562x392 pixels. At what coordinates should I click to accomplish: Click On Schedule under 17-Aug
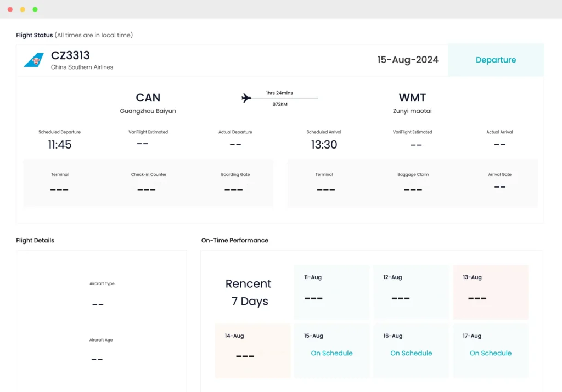(x=491, y=353)
